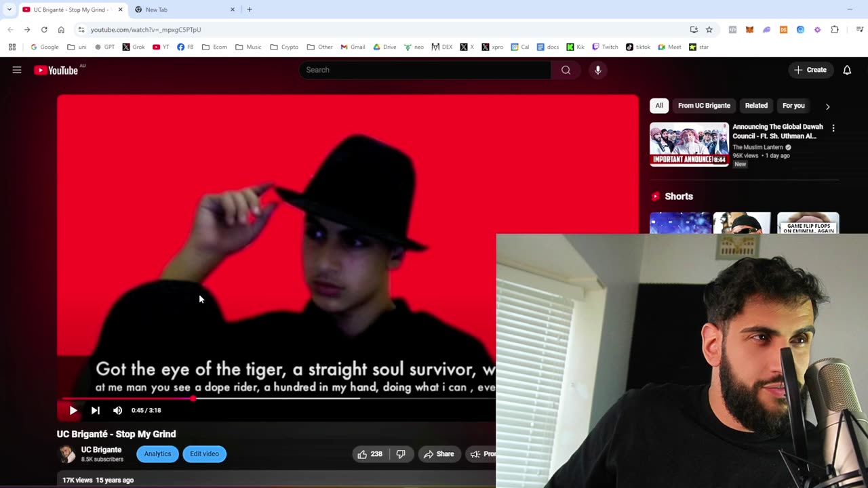Go forward in browser history

(27, 30)
